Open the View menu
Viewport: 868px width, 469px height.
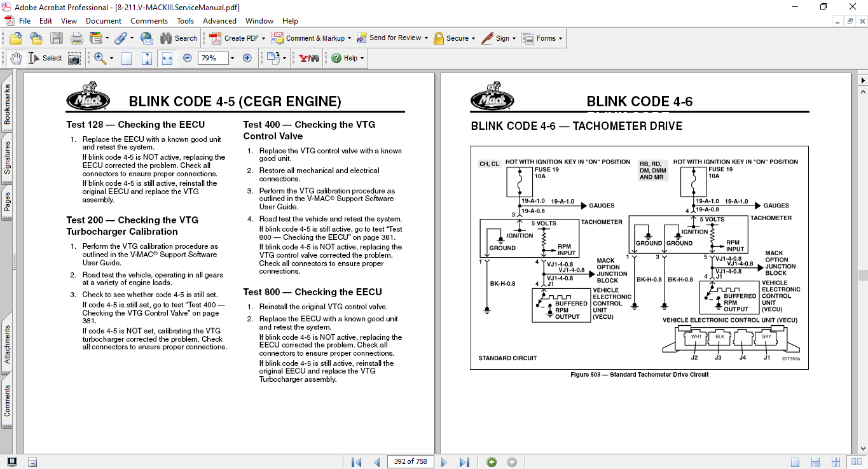[x=69, y=21]
